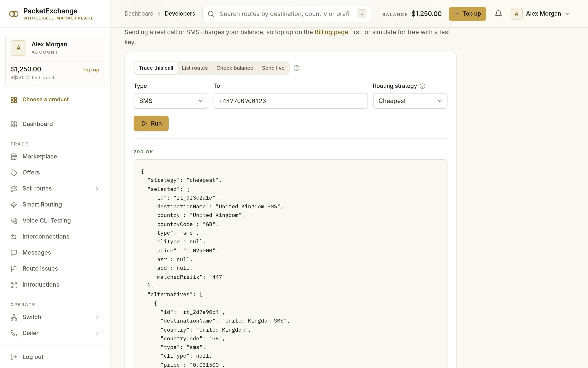Click the sidebar Top up link
Image resolution: width=588 pixels, height=368 pixels.
click(91, 70)
